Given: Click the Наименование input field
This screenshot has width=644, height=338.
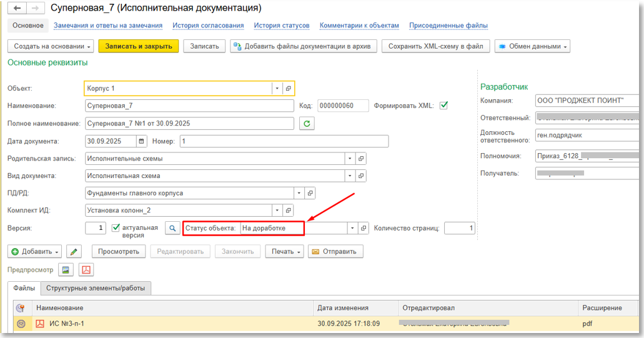Looking at the screenshot, I should pyautogui.click(x=189, y=106).
